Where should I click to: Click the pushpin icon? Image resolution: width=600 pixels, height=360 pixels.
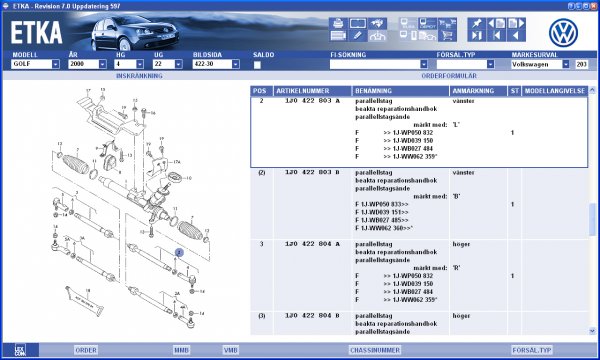click(x=477, y=24)
